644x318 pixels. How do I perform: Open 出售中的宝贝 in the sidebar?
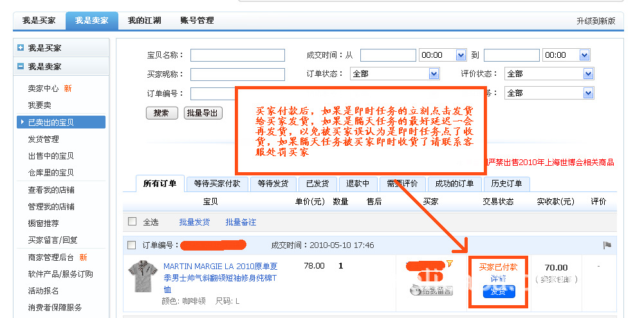(51, 156)
